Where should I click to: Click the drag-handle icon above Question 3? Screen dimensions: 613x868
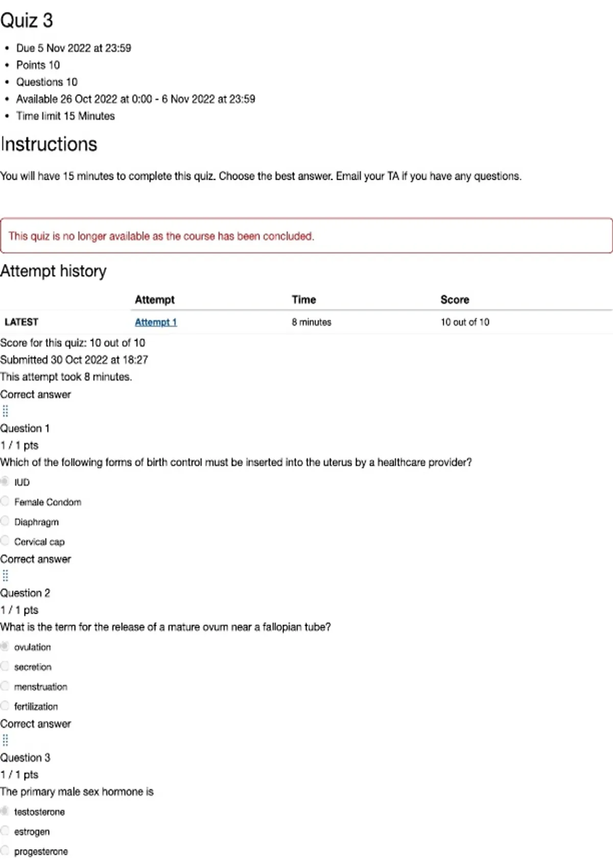[6, 740]
